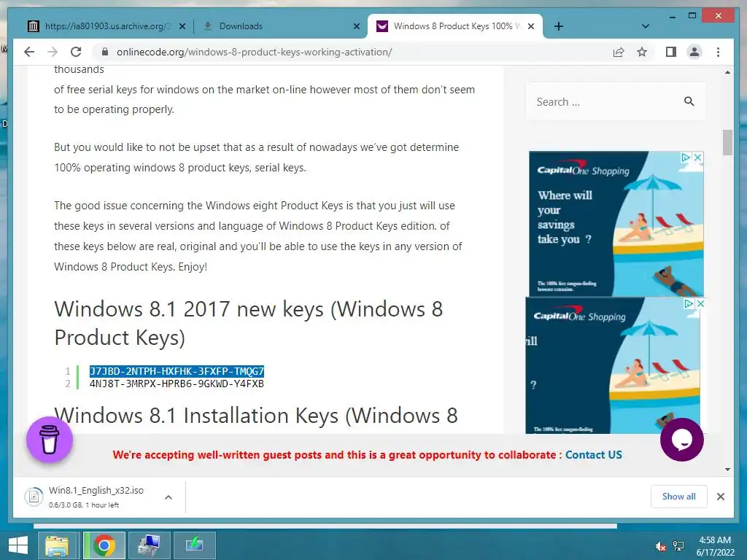The image size is (747, 560).
Task: Close the top Capital One ad
Action: tap(698, 157)
